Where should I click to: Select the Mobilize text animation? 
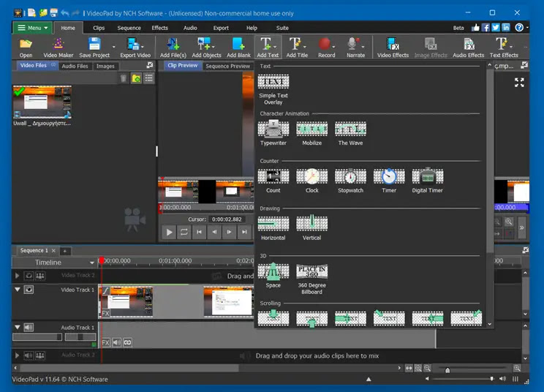coord(312,133)
